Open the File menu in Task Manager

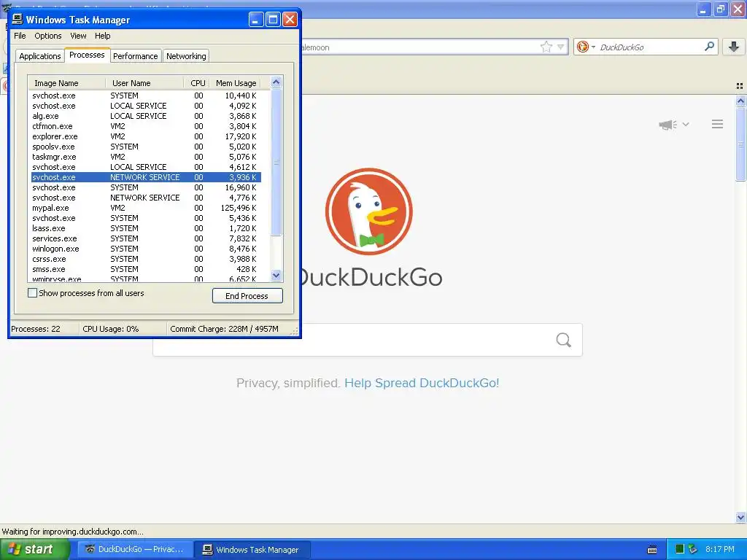(20, 36)
